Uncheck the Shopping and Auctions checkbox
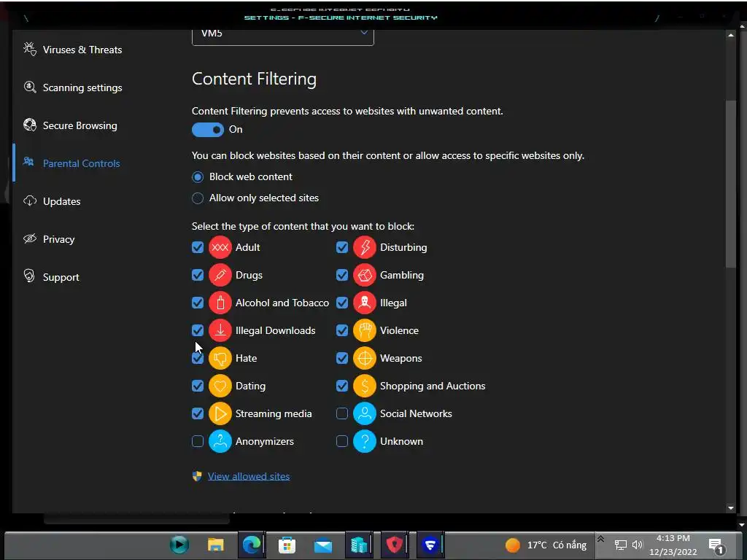This screenshot has height=560, width=747. 342,386
